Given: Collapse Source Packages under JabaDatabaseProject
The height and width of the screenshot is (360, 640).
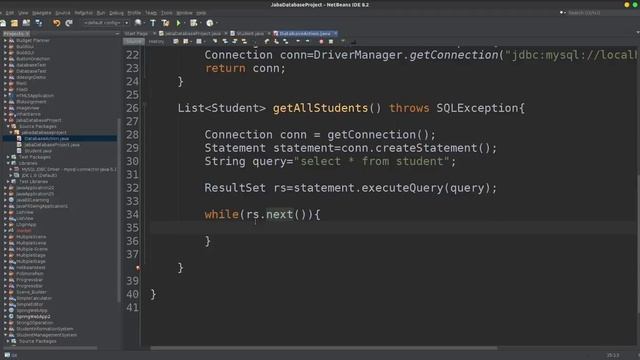Looking at the screenshot, I should 8,127.
